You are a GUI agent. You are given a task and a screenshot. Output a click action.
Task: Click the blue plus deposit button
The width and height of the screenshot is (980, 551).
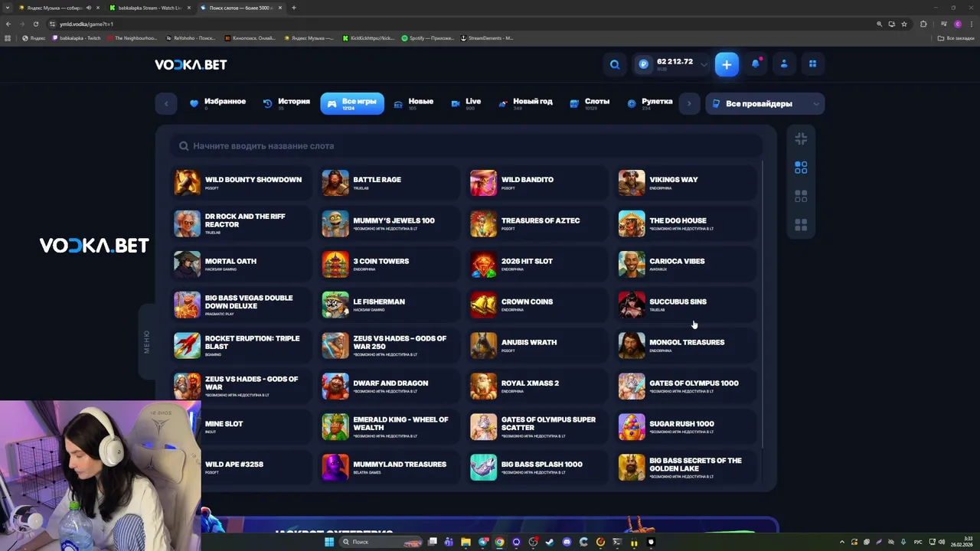coord(727,64)
